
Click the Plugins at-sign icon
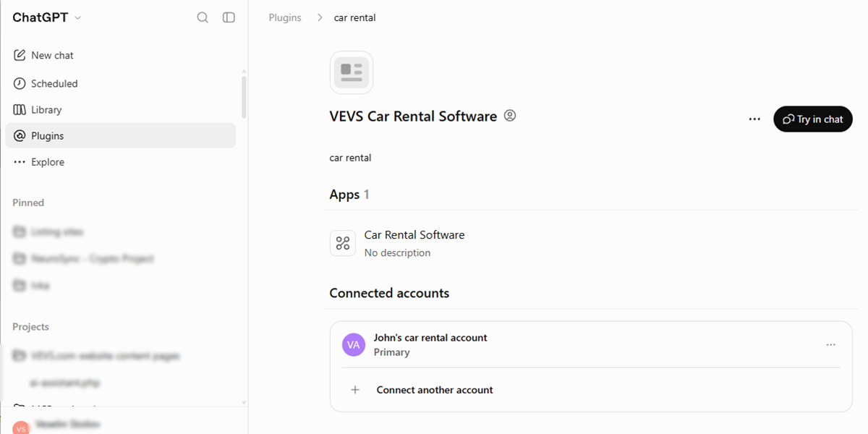click(x=20, y=135)
